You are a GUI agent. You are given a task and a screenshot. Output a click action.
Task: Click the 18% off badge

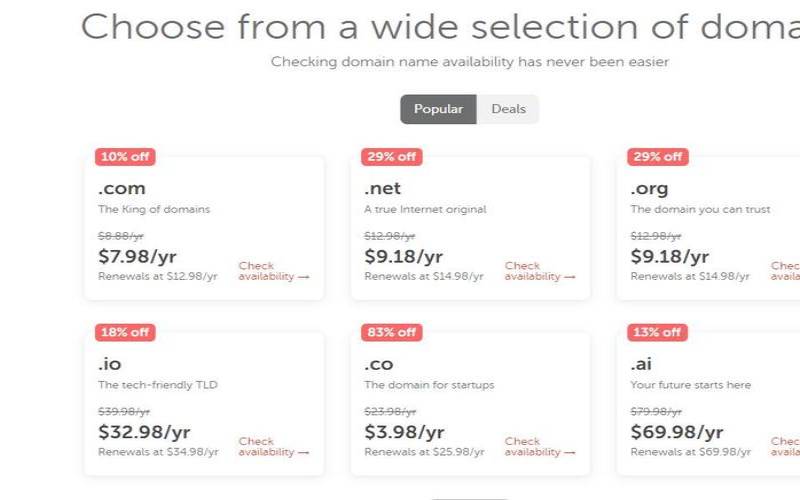pyautogui.click(x=125, y=332)
